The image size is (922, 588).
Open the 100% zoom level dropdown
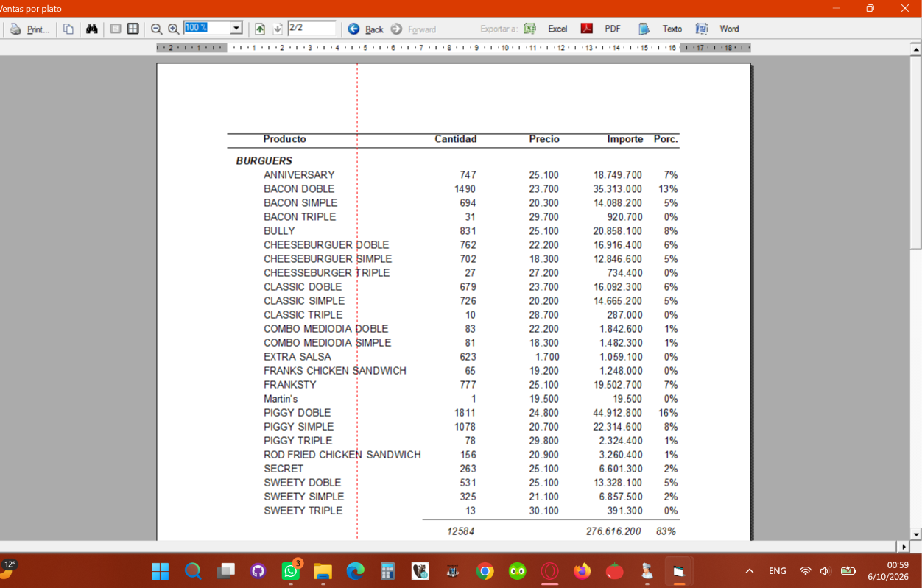coord(236,29)
